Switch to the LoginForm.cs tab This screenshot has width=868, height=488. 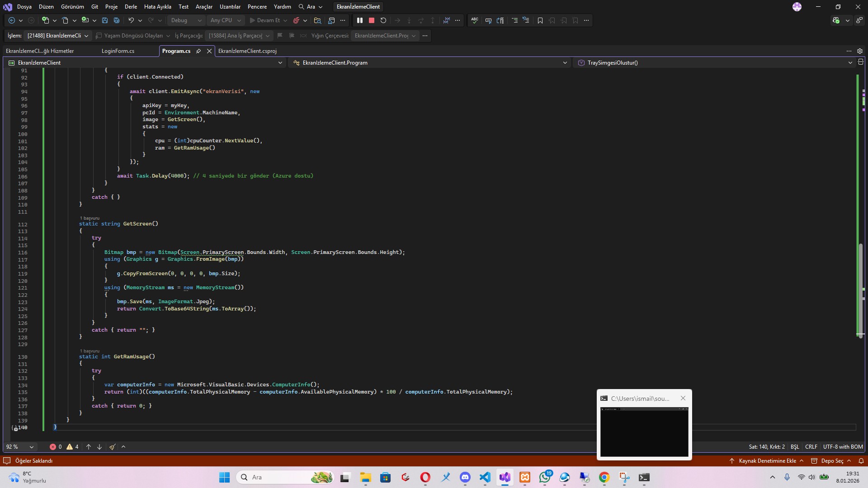pos(118,51)
